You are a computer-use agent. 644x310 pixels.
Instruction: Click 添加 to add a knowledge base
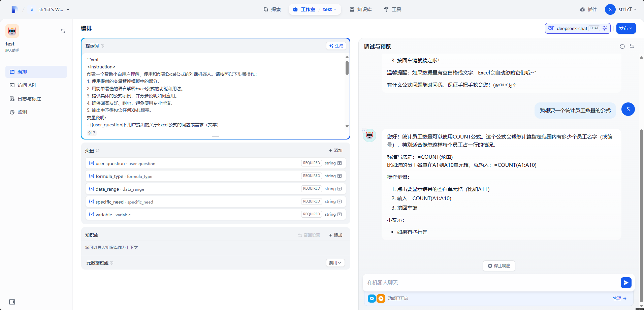click(x=335, y=235)
